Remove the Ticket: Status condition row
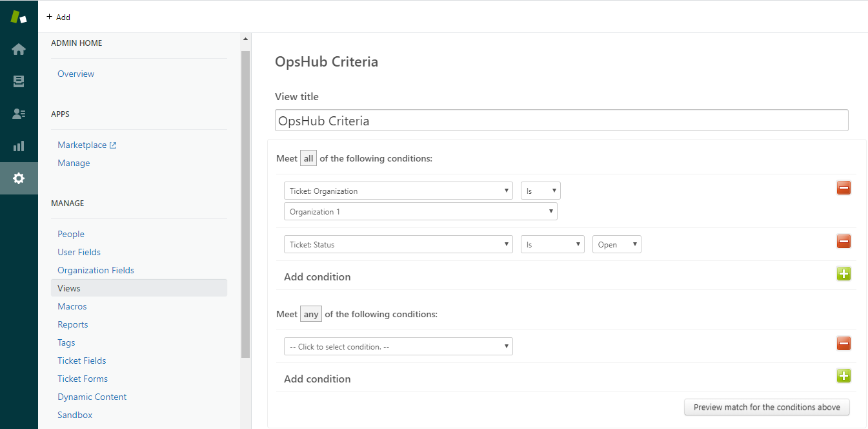The image size is (868, 429). pos(843,242)
